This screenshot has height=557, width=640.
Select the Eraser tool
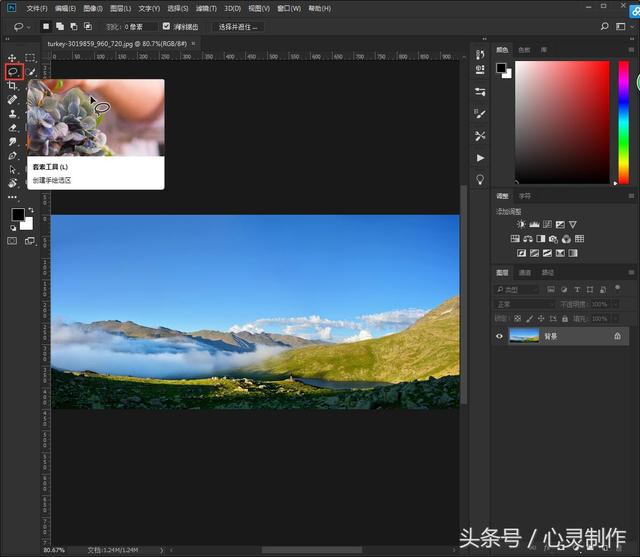pyautogui.click(x=12, y=128)
